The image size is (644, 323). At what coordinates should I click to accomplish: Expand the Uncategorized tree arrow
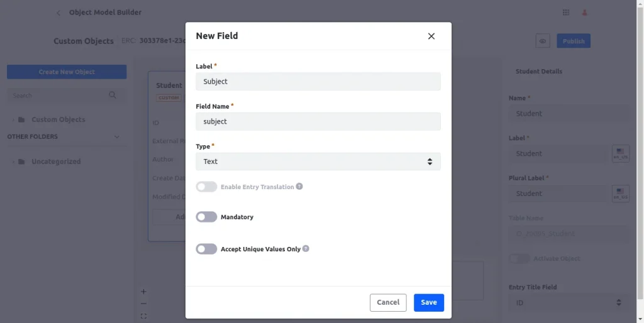13,161
